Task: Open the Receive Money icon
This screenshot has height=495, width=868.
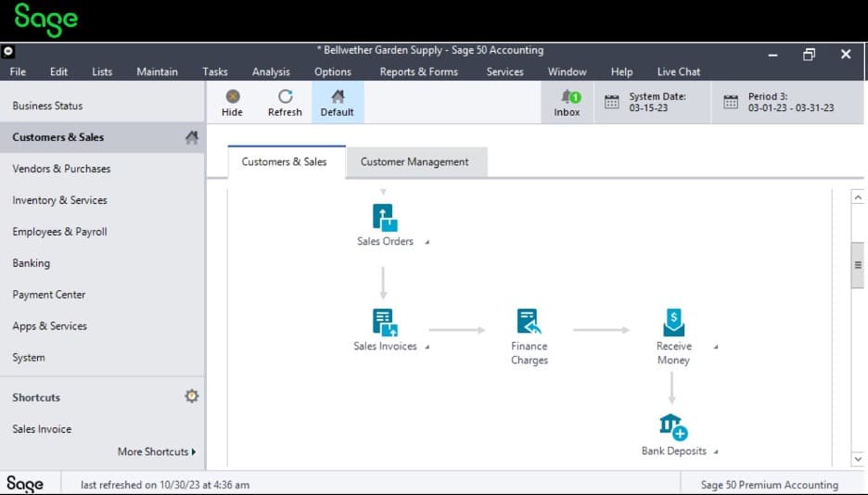Action: 673,322
